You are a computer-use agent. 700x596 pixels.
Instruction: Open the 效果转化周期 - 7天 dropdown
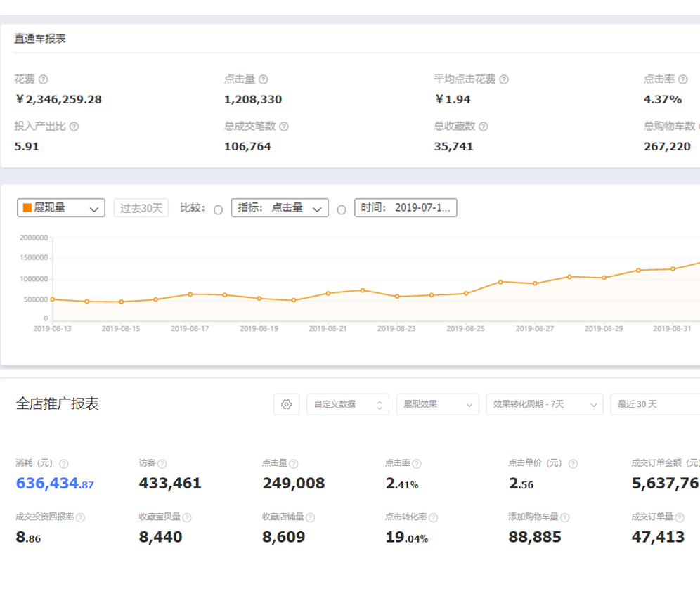[544, 404]
